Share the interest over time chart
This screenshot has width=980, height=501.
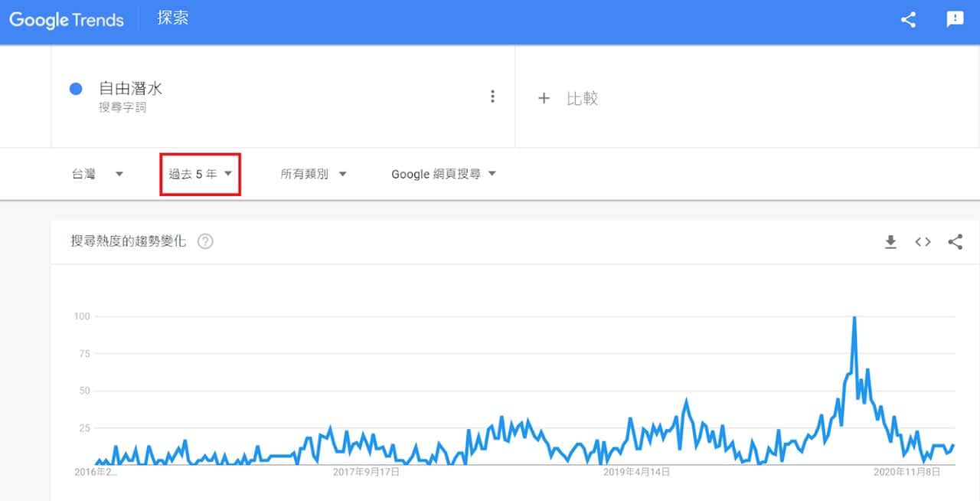pyautogui.click(x=955, y=242)
